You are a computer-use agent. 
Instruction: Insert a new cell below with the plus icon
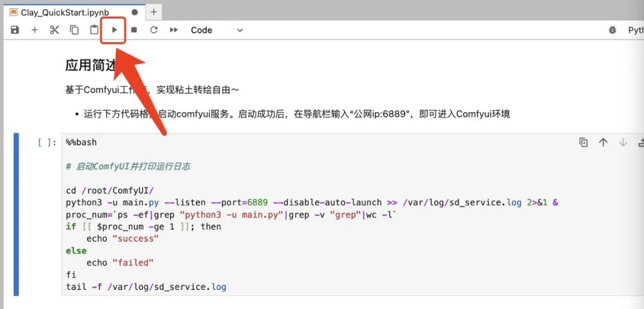tap(35, 30)
